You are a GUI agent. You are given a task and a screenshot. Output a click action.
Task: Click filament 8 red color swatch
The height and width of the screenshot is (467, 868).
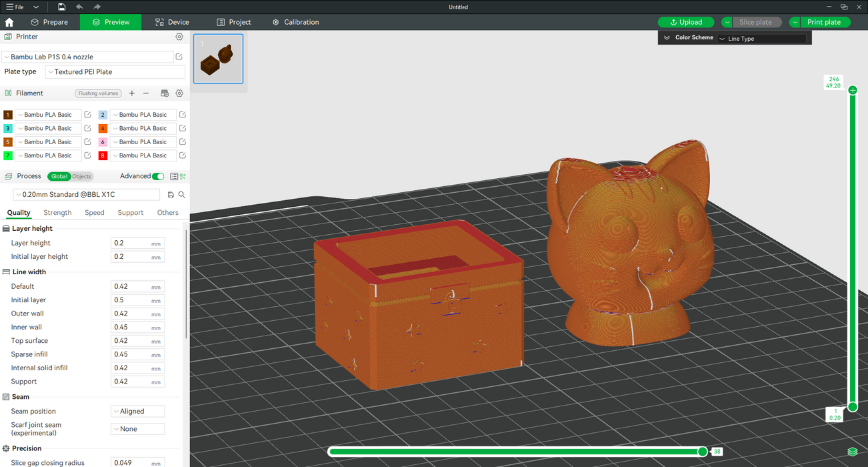103,155
